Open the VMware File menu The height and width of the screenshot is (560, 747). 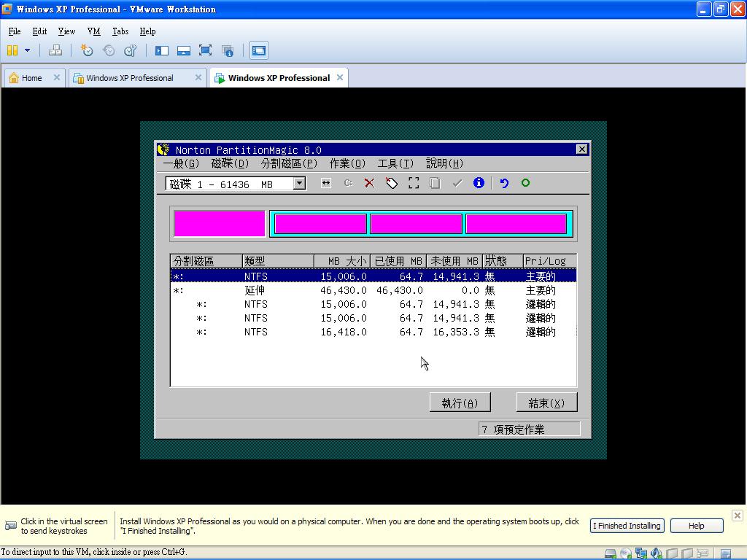click(x=15, y=31)
